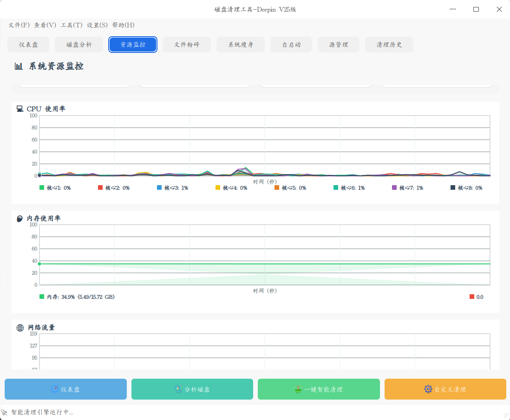This screenshot has height=420, width=510.
Task: Switch to the 自启动 tab
Action: point(291,45)
